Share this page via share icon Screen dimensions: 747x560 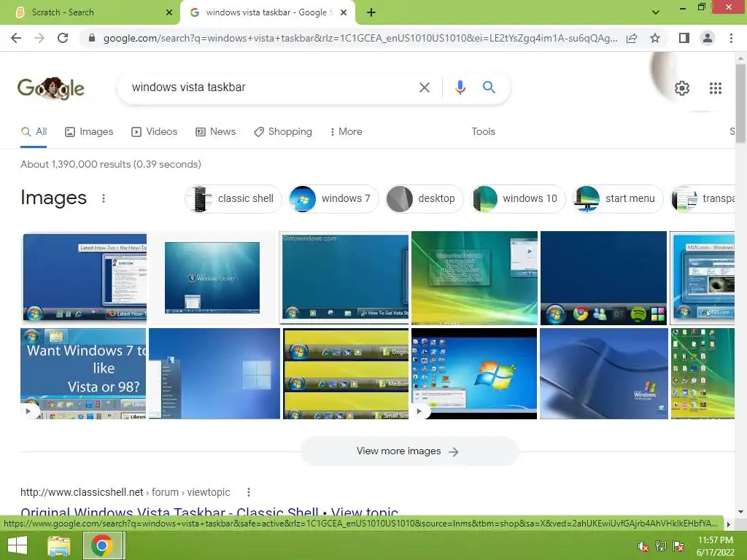(632, 38)
